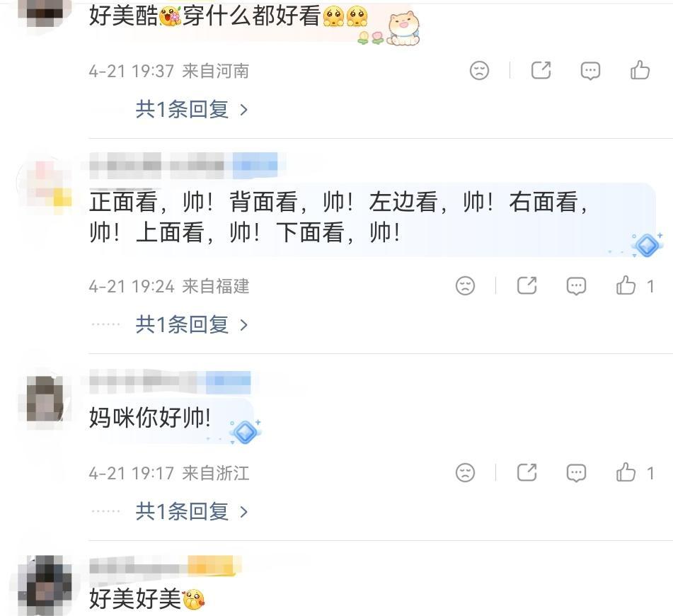The width and height of the screenshot is (673, 616).
Task: Open reply box for the 福建 comment
Action: 576,285
